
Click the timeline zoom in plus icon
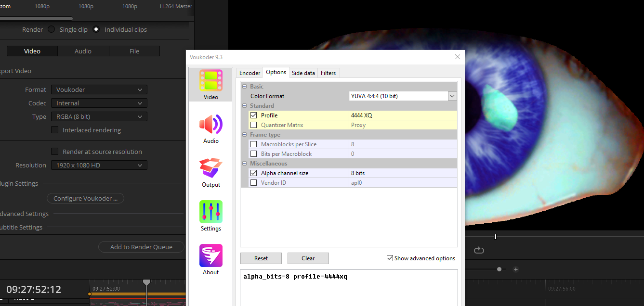pyautogui.click(x=516, y=269)
